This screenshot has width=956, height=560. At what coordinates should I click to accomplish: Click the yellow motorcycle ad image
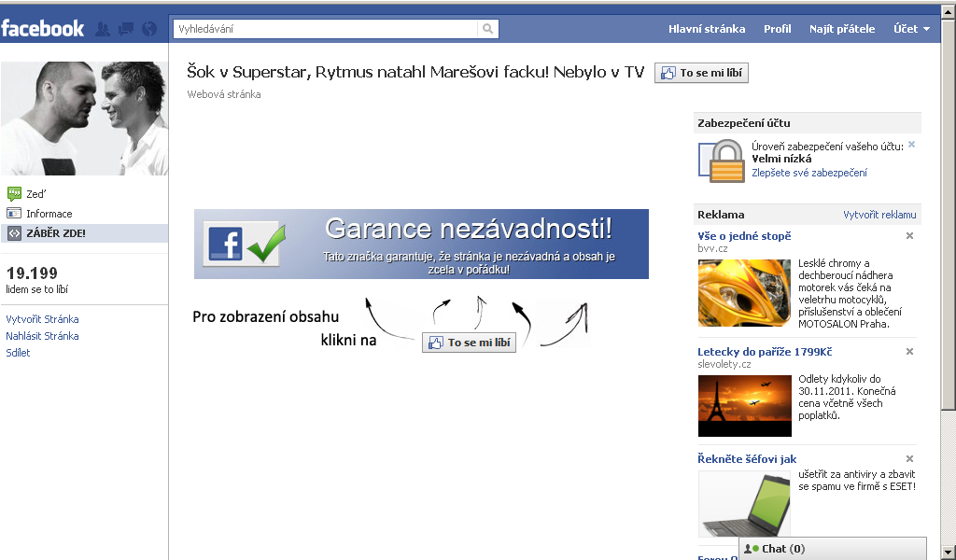pyautogui.click(x=744, y=293)
